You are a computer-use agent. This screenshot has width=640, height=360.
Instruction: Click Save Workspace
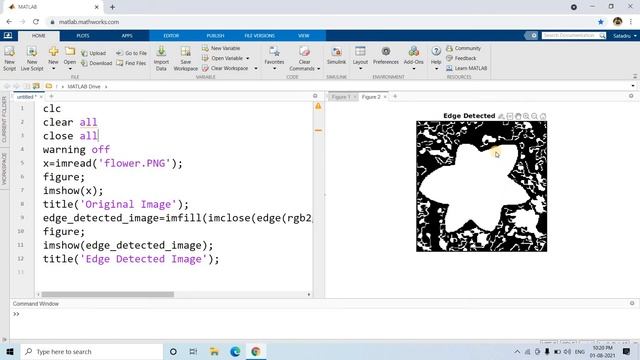click(x=186, y=58)
